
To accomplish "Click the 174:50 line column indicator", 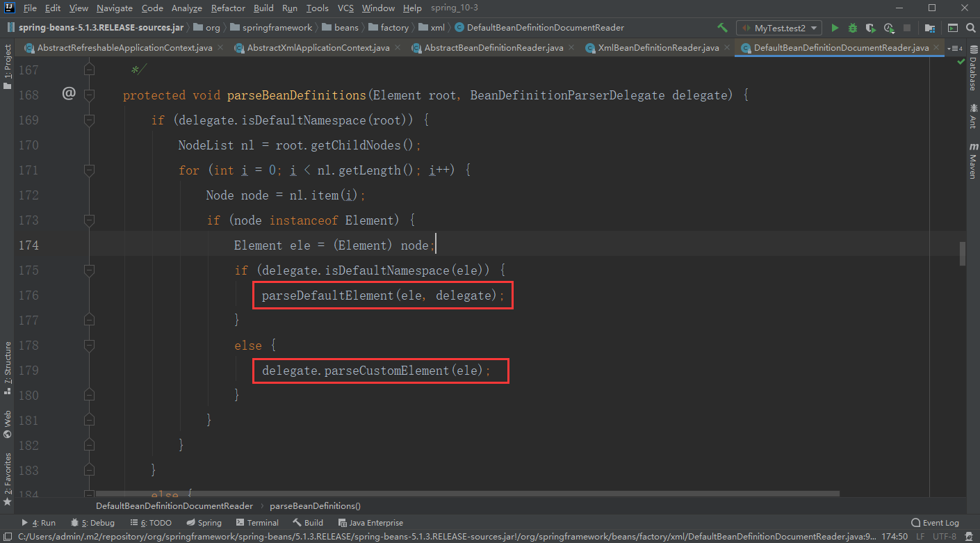I will (x=893, y=537).
